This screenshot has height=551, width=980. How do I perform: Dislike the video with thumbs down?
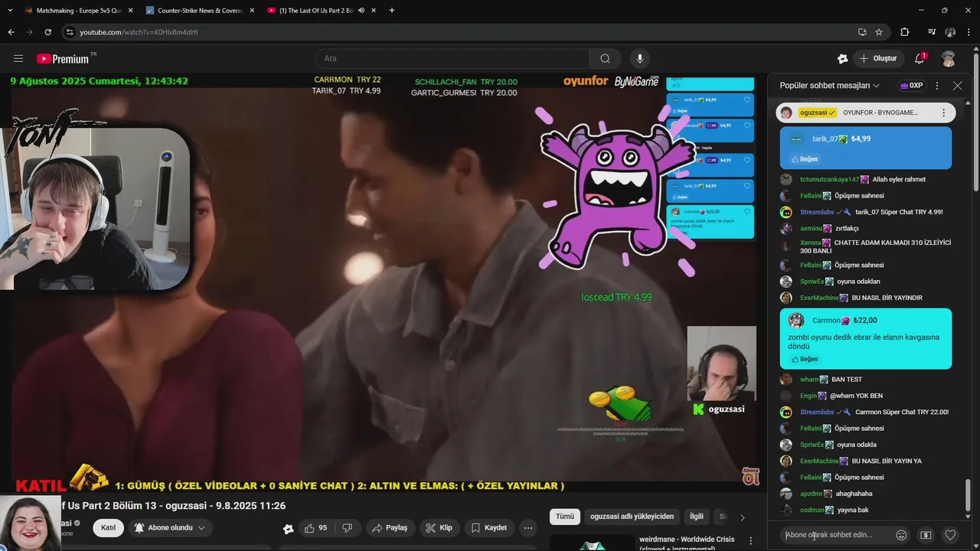(347, 528)
